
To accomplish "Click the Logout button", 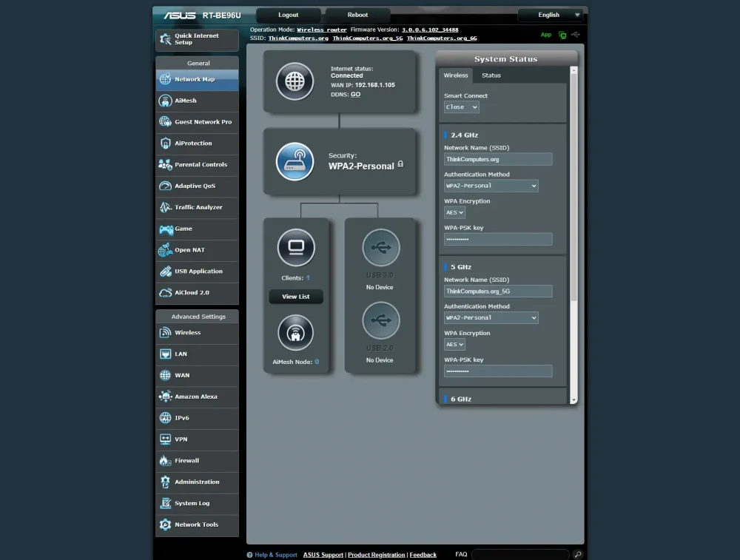I will tap(289, 15).
